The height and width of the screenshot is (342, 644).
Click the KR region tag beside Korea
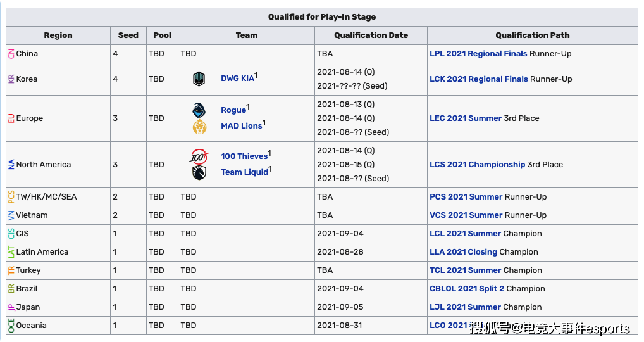coord(11,79)
